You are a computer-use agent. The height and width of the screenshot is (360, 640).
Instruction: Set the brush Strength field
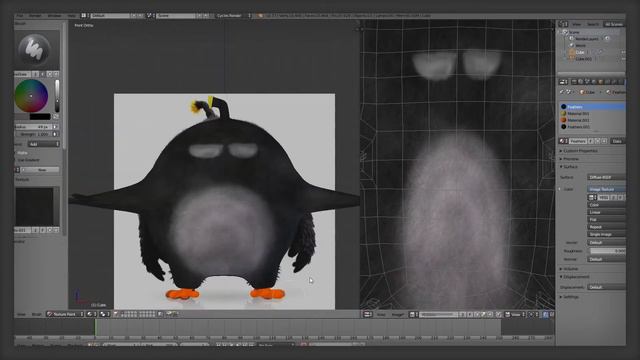coord(34,134)
